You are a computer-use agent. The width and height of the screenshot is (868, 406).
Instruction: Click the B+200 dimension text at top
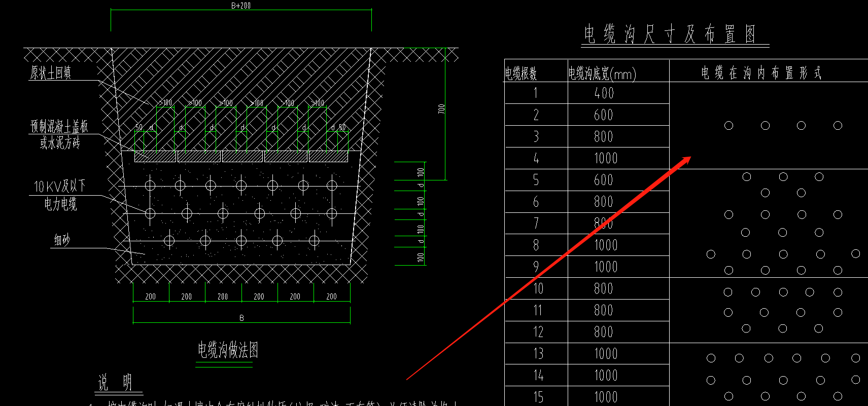pyautogui.click(x=241, y=6)
